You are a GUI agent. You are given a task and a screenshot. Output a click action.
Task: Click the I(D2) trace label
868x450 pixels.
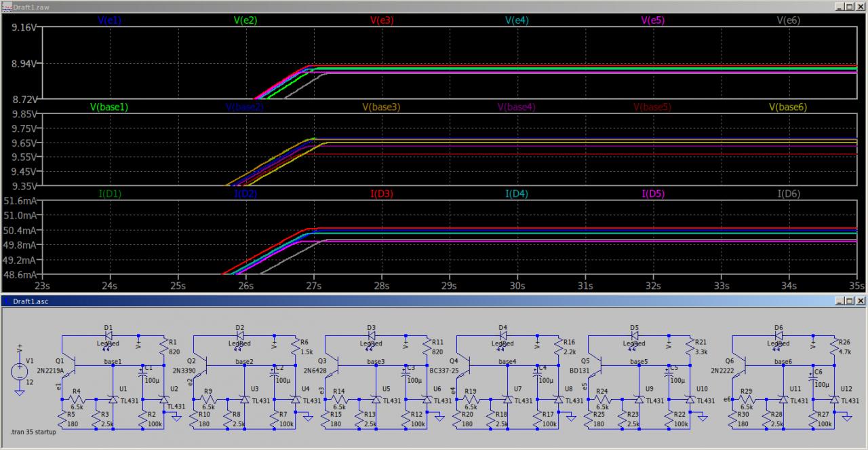(245, 193)
